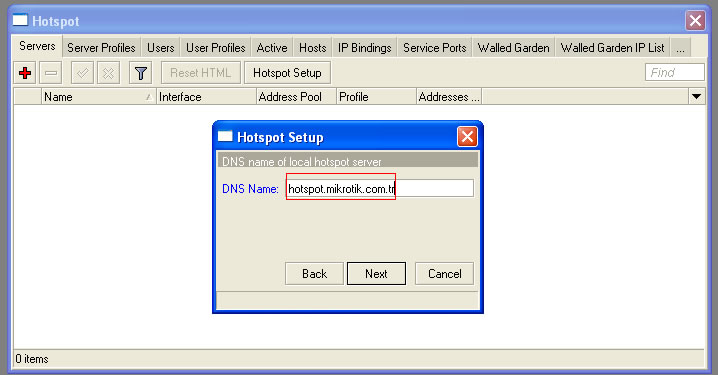Select the User Profiles tab

[215, 48]
